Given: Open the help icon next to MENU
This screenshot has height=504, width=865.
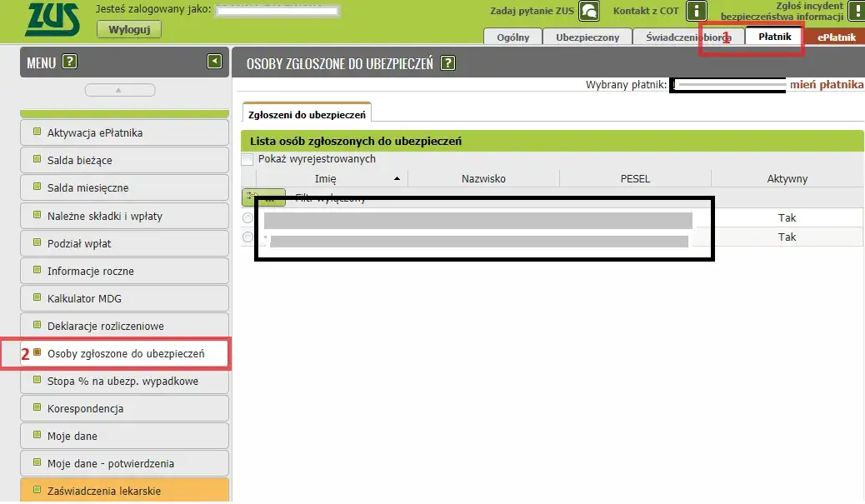Looking at the screenshot, I should [69, 62].
